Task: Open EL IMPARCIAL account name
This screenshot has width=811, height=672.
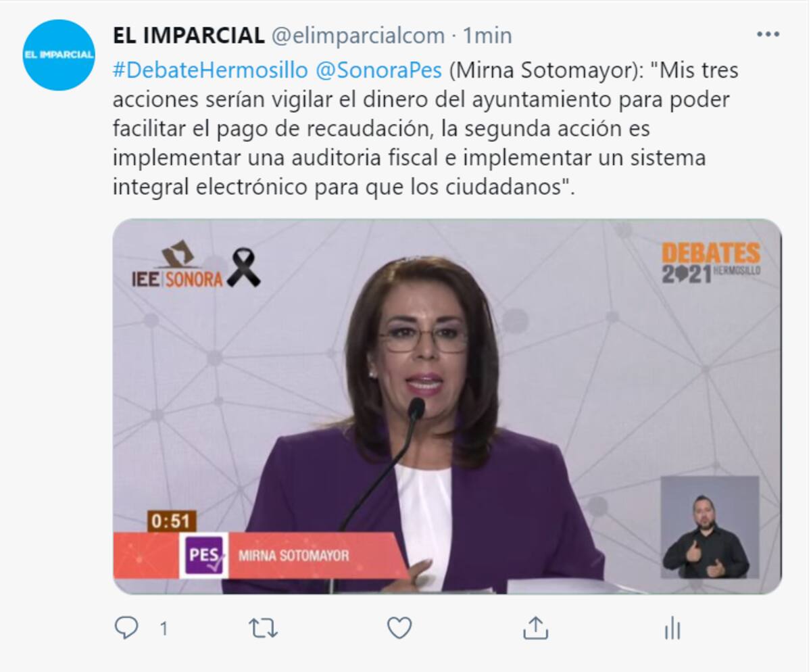Action: click(189, 35)
